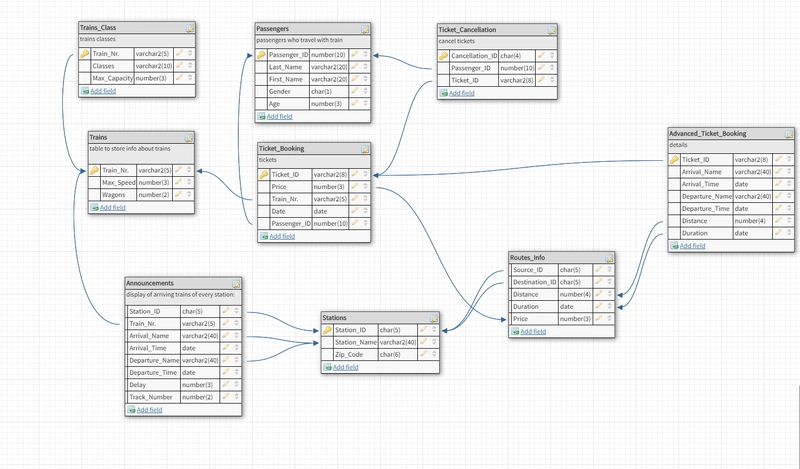
Task: Click the pencil icon for Passenger_ID in Passengers
Action: pos(355,54)
